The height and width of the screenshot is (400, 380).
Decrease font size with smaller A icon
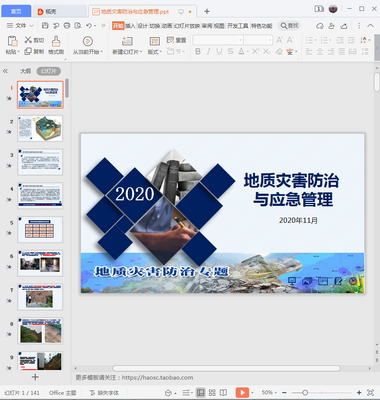pos(290,40)
